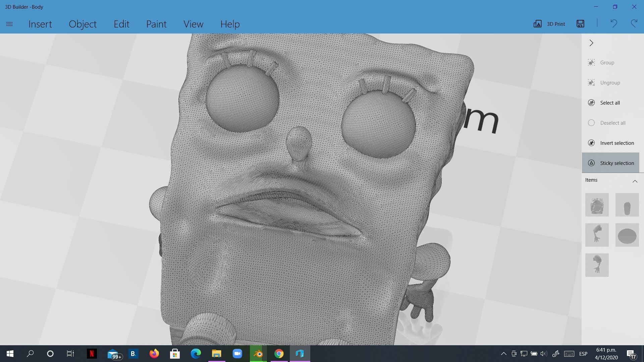The width and height of the screenshot is (644, 362).
Task: Open File Explorer from the taskbar
Action: click(217, 354)
